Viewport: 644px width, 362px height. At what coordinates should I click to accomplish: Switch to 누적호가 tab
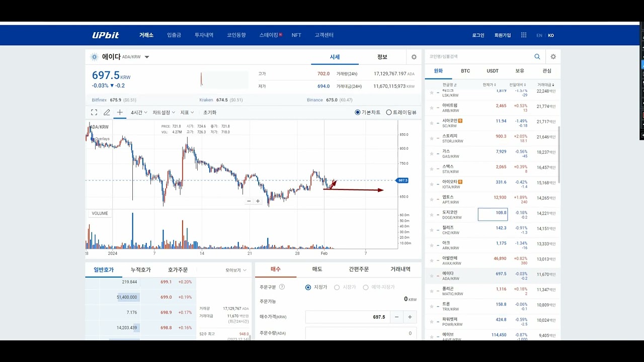click(140, 270)
